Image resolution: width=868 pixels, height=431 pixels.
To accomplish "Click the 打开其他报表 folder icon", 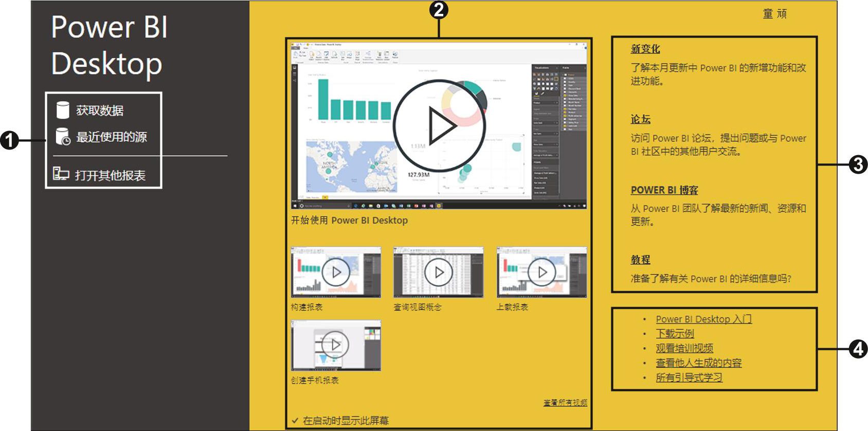I will [x=61, y=174].
